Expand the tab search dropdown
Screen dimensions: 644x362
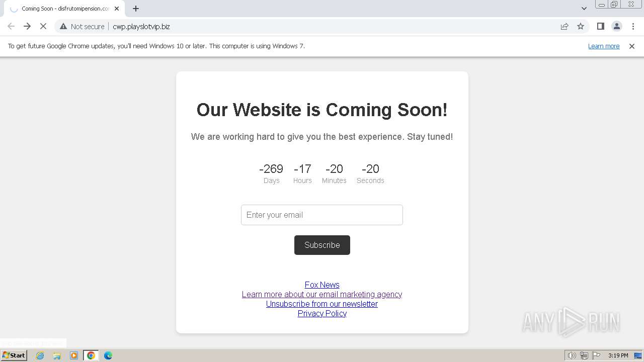point(584,9)
